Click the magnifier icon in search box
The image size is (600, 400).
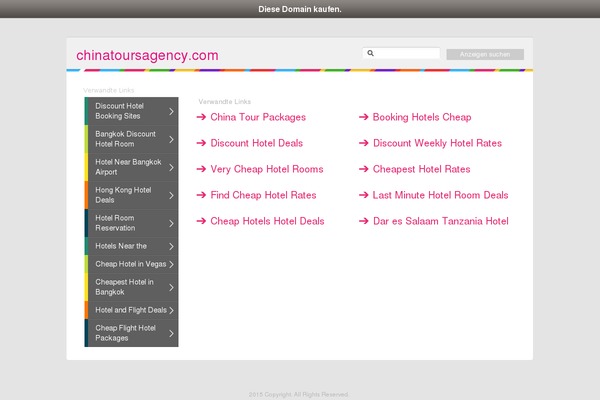[371, 54]
